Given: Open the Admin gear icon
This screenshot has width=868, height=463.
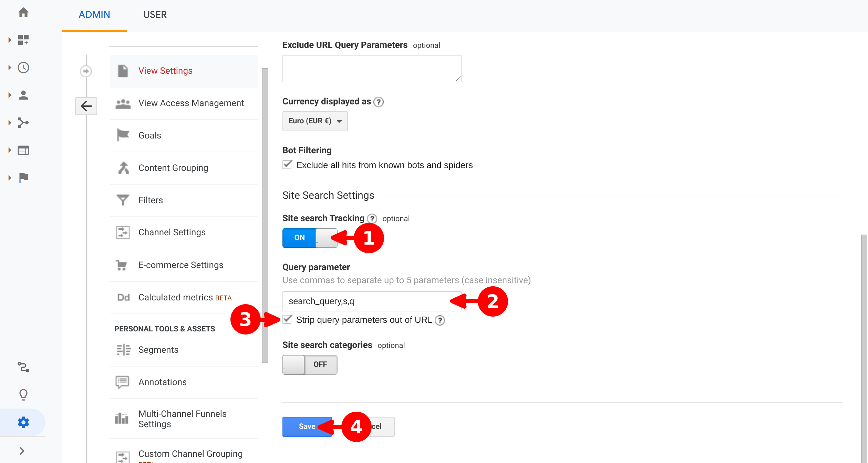Looking at the screenshot, I should point(23,422).
